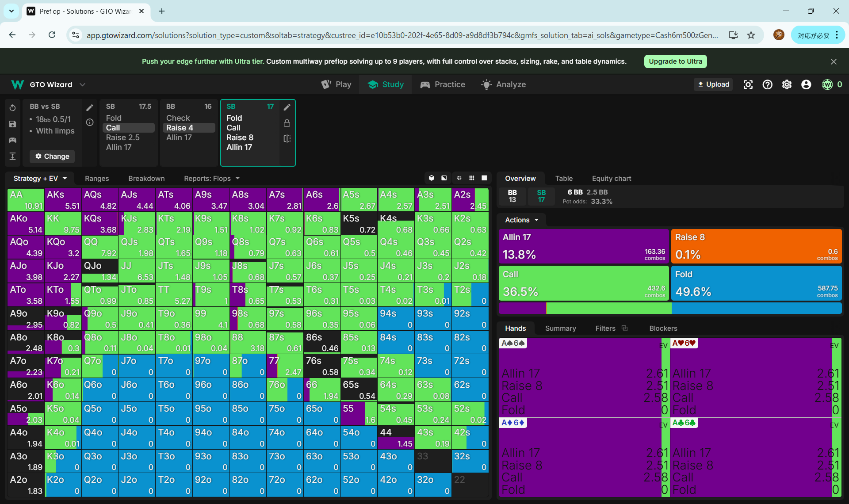Click the floppy disk save icon
Screen dimensions: 849x504
coord(12,124)
